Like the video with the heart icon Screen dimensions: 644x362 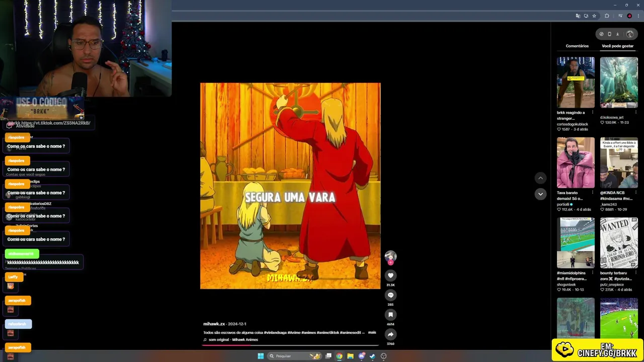point(390,276)
